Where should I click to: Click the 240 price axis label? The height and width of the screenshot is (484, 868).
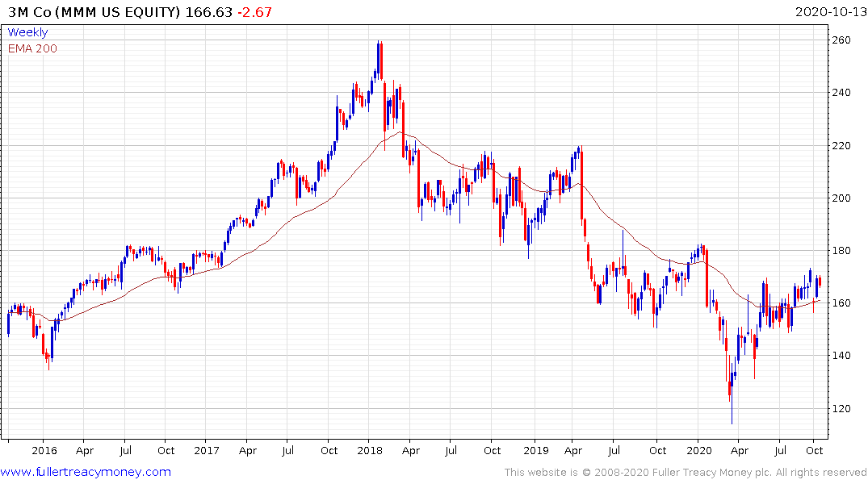click(x=841, y=93)
